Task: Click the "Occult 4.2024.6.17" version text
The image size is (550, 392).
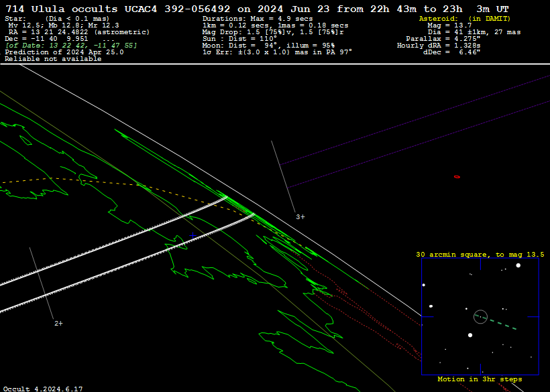Action: coord(43,388)
